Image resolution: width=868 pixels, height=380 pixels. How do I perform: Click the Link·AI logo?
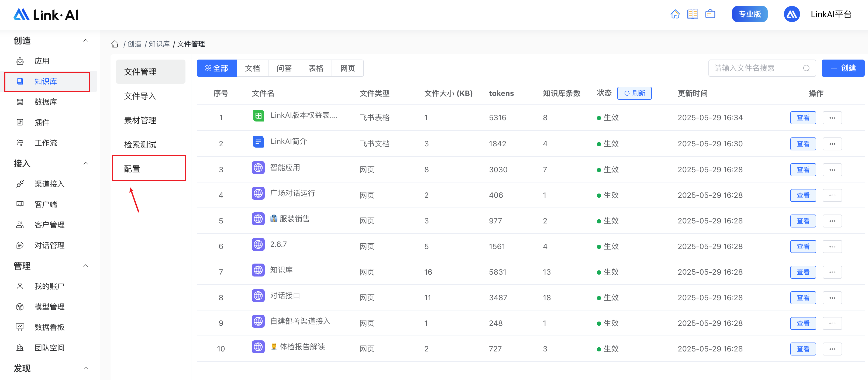pos(46,15)
